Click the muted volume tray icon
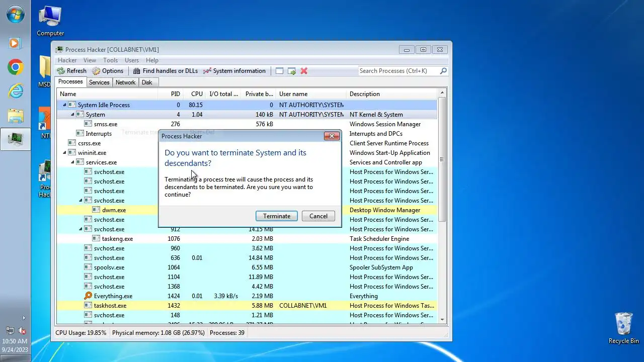Screen dimensions: 644x362 [22, 330]
